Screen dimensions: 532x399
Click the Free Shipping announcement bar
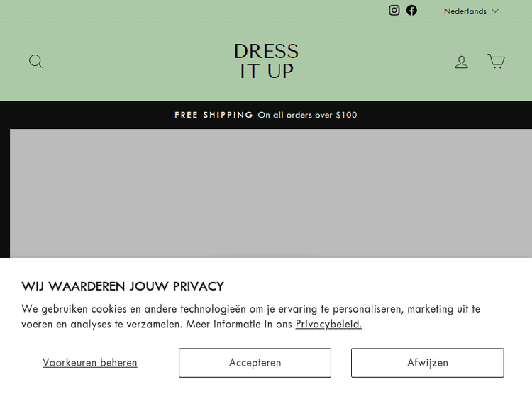(266, 115)
